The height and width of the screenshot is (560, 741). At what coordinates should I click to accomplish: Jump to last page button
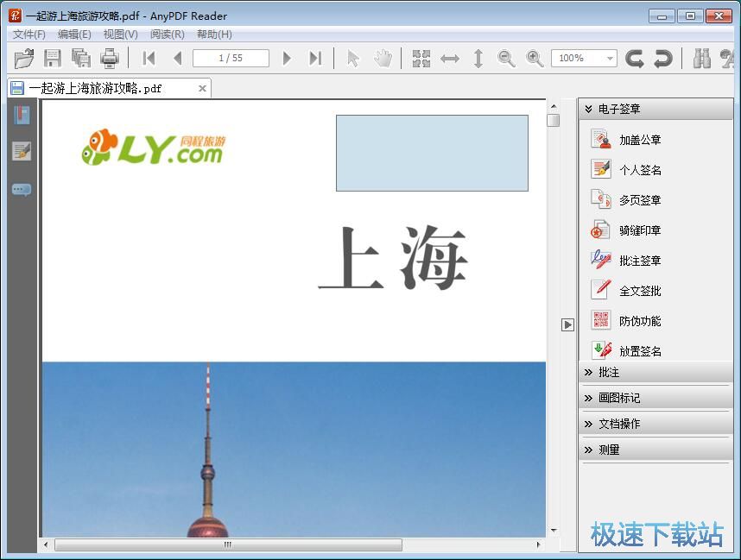pos(314,58)
